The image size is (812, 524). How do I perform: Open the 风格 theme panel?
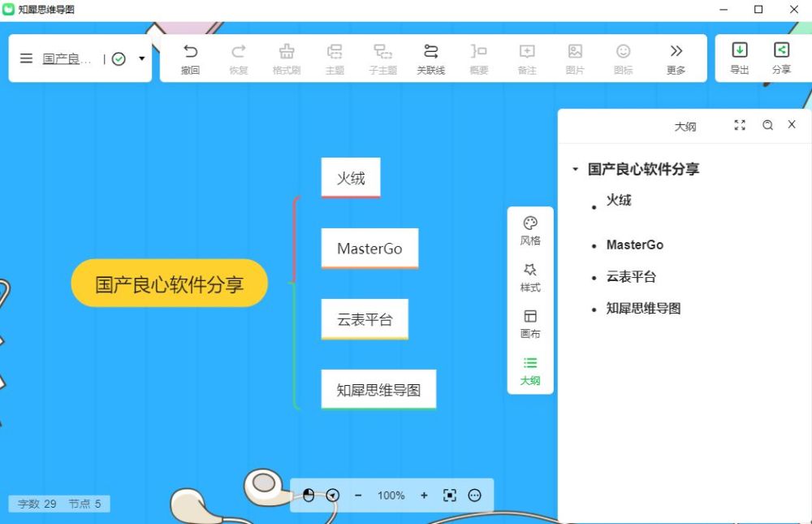(530, 231)
